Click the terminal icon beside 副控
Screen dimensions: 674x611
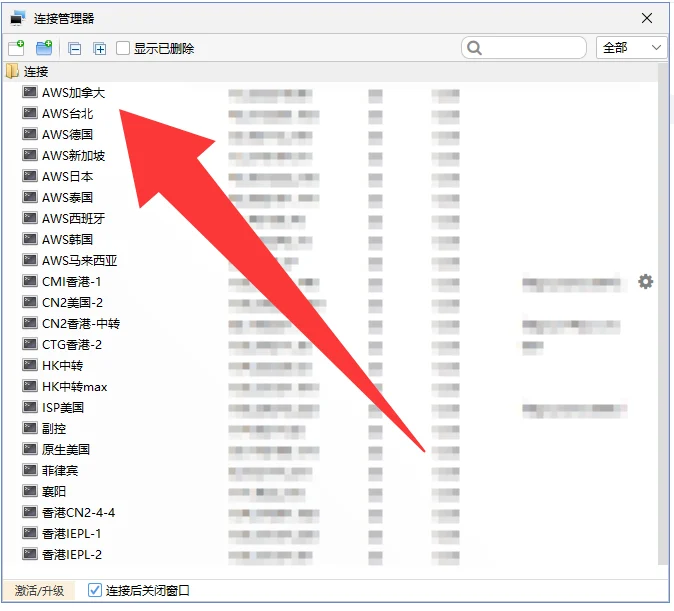(30, 428)
